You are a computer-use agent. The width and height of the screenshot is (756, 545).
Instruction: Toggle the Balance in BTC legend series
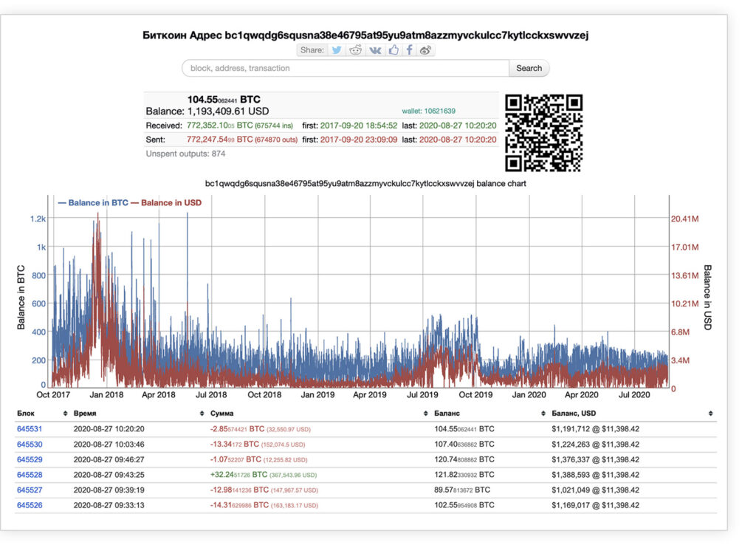[x=93, y=203]
